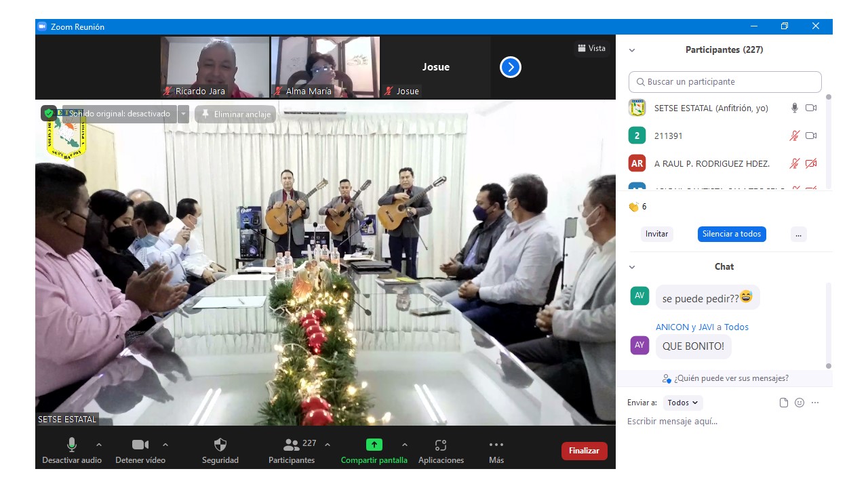Open Enviar a: Todos recipient dropdown
The image size is (868, 488).
683,403
